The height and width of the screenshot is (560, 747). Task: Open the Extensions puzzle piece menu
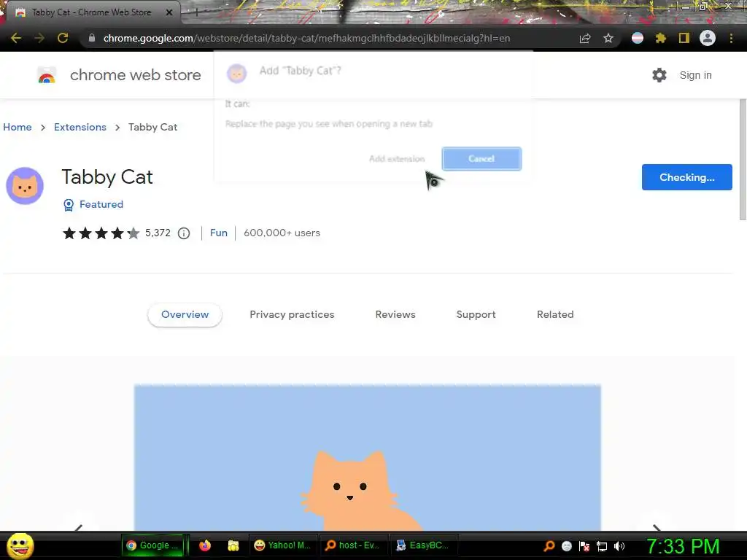[660, 38]
